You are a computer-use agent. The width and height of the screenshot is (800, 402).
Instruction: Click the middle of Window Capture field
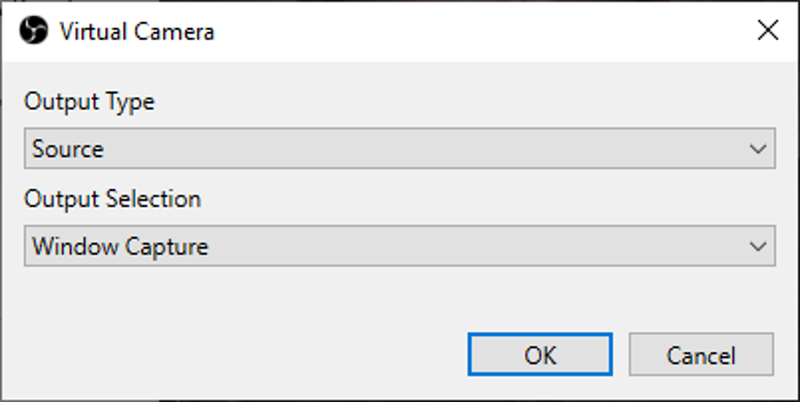tap(399, 246)
